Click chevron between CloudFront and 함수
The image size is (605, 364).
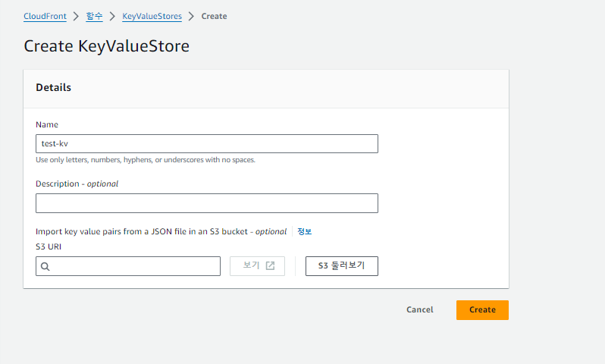point(76,16)
